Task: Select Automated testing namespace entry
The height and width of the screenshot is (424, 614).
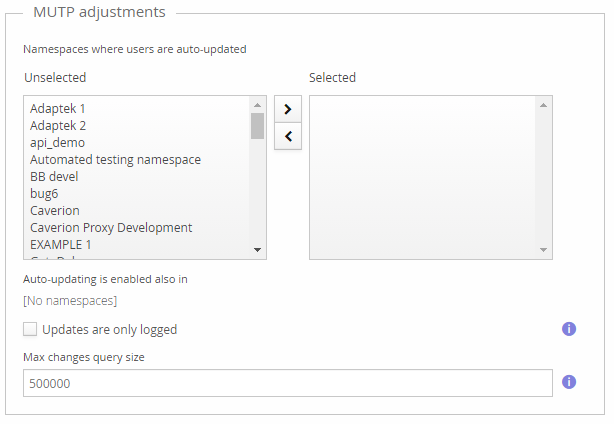Action: tap(115, 159)
